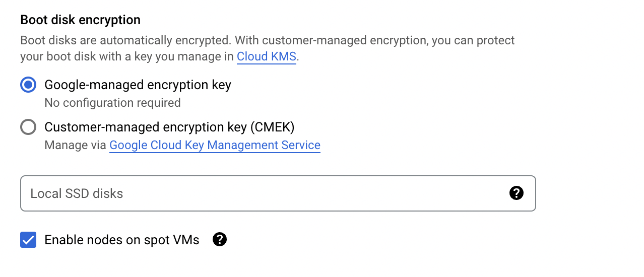Click the blue checkmark for spot VMs
The image size is (644, 277).
click(x=28, y=240)
